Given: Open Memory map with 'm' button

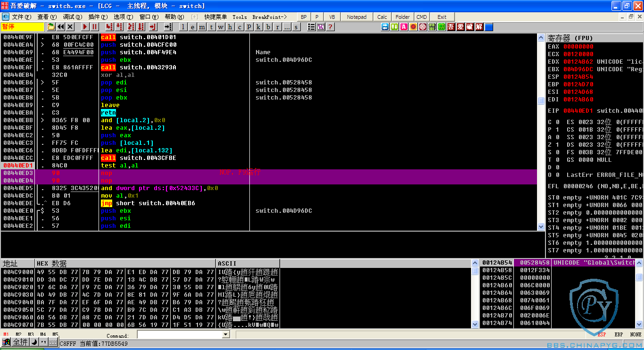Looking at the screenshot, I should [202, 27].
